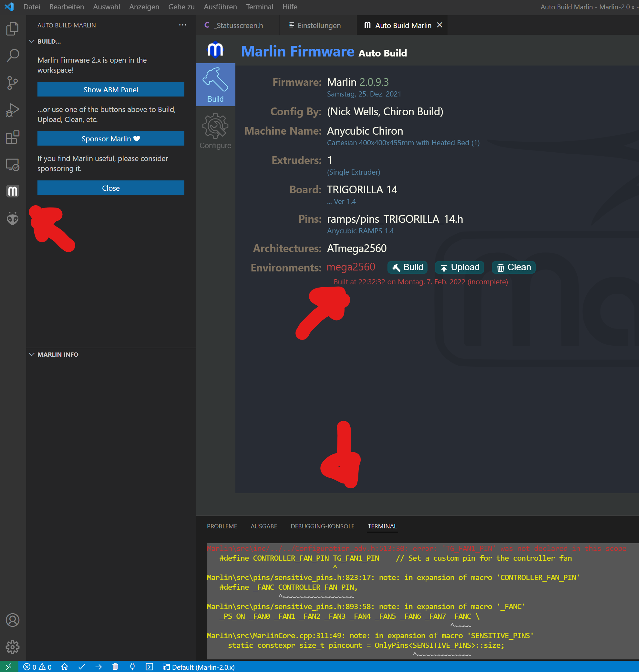This screenshot has width=639, height=672.
Task: Open PlatformIO Home via house status bar icon
Action: click(x=65, y=667)
